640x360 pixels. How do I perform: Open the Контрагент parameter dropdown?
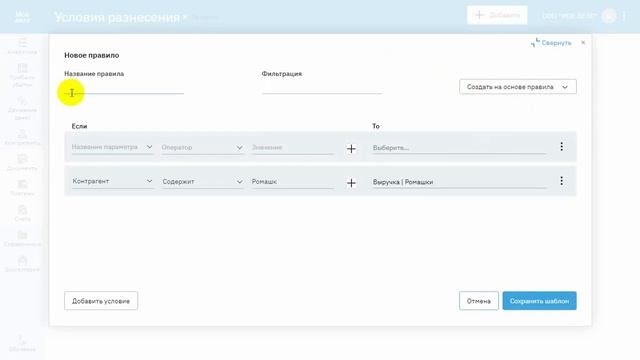[112, 182]
